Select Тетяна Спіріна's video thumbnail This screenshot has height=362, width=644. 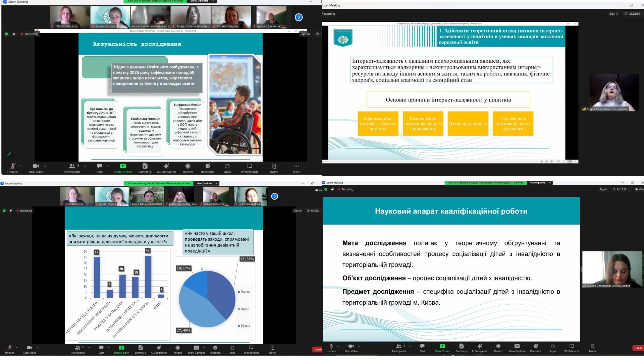[231, 17]
